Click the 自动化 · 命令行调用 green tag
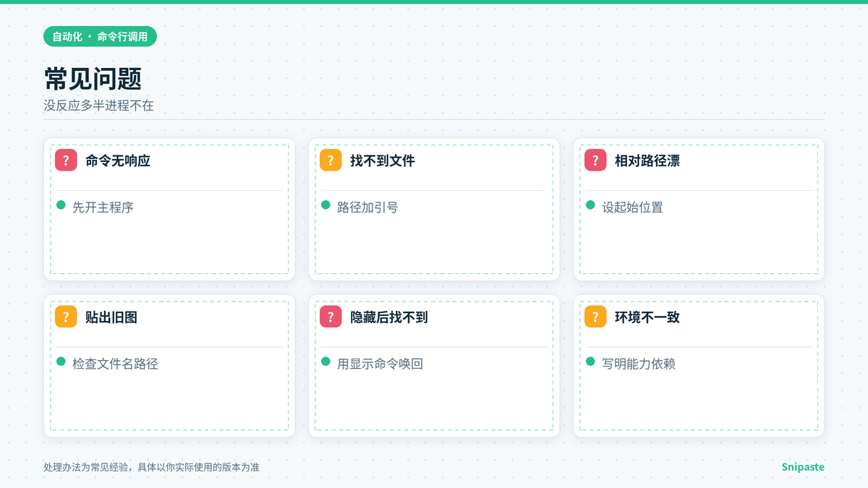 (x=100, y=37)
